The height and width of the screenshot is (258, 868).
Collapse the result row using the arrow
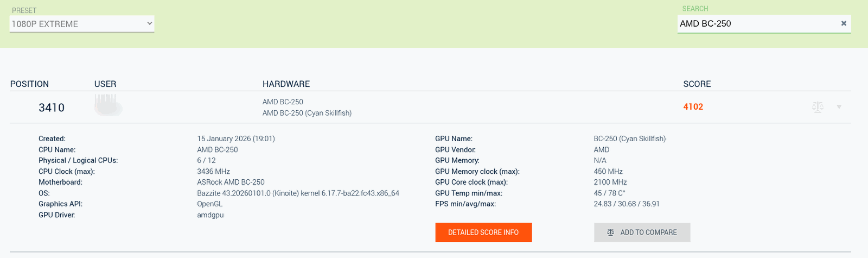pos(839,107)
